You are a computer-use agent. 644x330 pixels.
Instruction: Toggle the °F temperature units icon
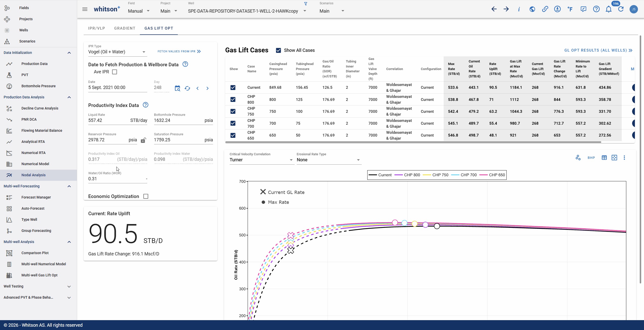click(570, 9)
